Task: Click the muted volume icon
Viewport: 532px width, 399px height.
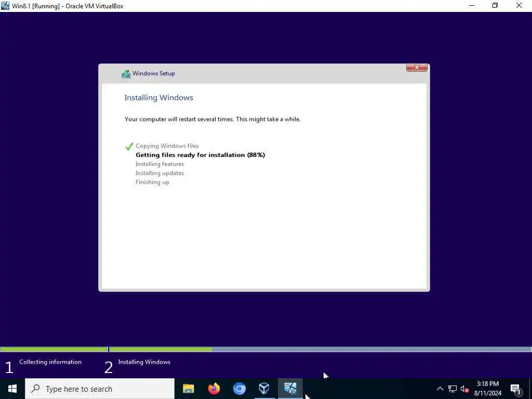Action: point(465,389)
